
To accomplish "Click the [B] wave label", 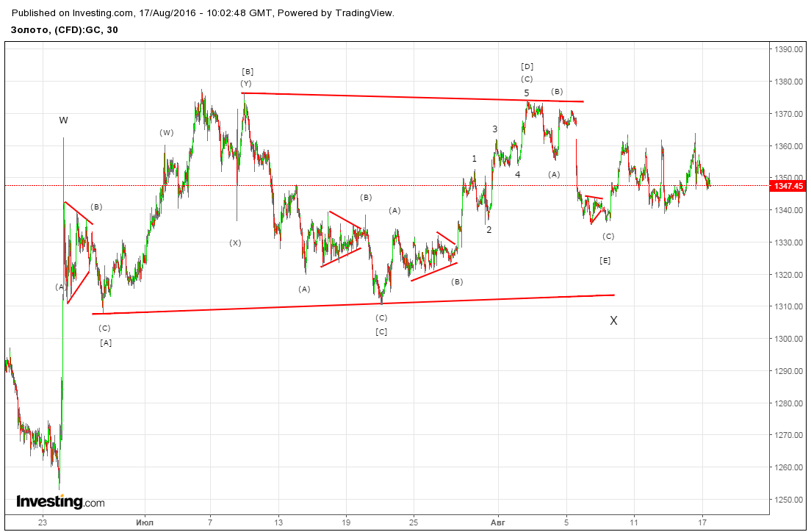I will [248, 72].
